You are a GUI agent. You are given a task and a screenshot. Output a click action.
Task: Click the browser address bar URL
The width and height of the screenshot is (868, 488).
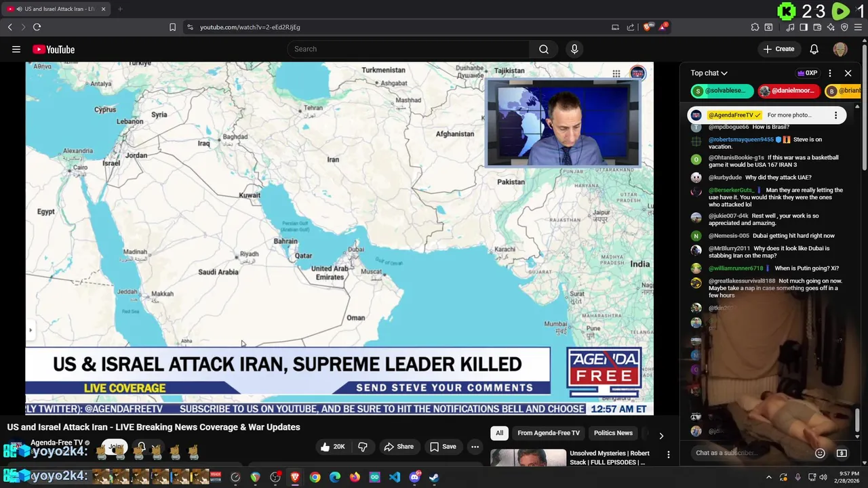[250, 27]
